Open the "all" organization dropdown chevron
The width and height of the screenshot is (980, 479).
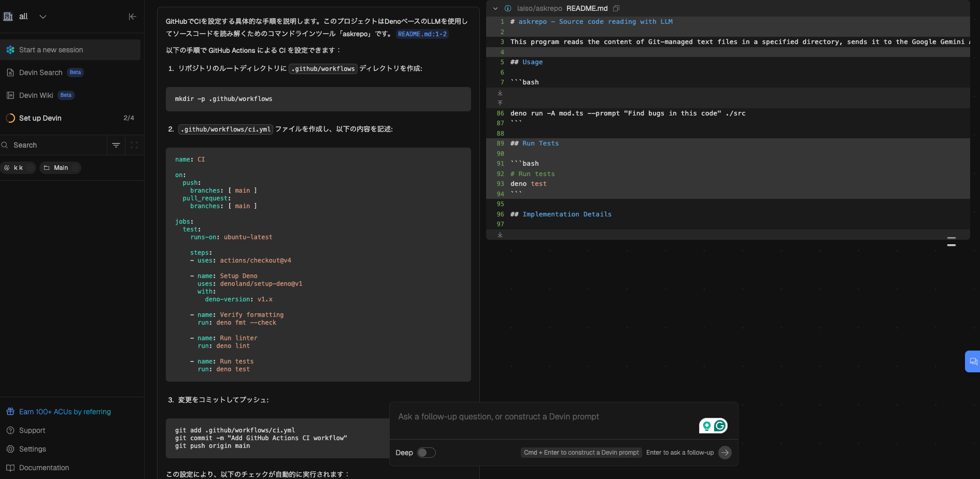pos(43,17)
